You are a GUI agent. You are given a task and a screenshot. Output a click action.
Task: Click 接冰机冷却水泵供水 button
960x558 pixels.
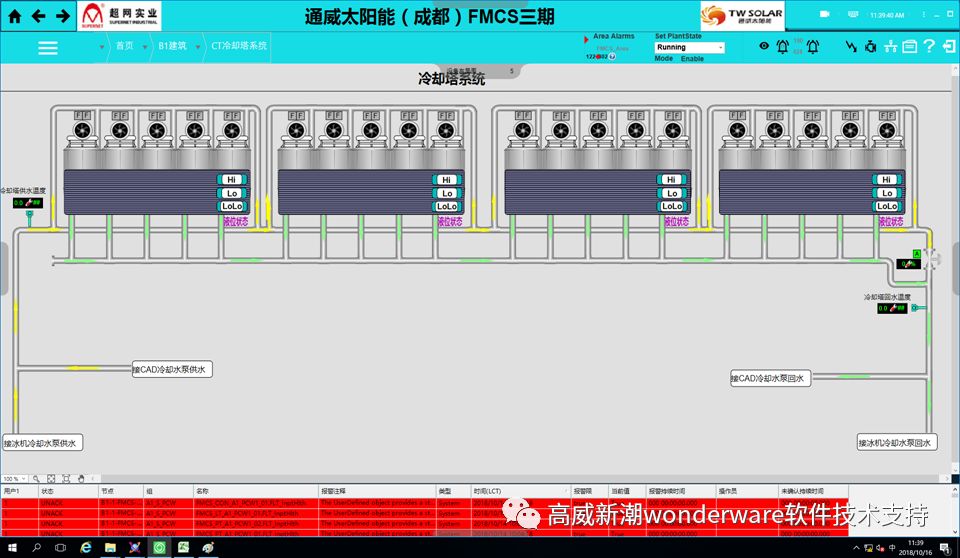[x=42, y=443]
